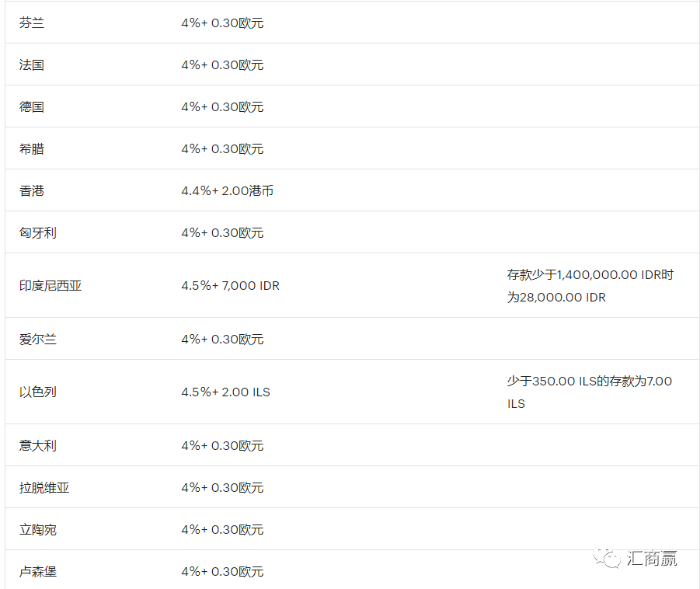Click the fee value in the 法国 row

222,64
